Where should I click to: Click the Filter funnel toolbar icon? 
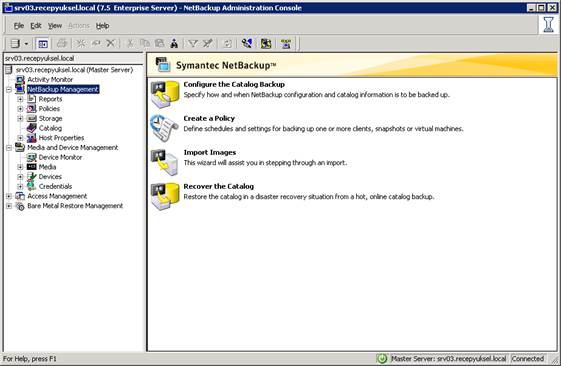point(193,44)
